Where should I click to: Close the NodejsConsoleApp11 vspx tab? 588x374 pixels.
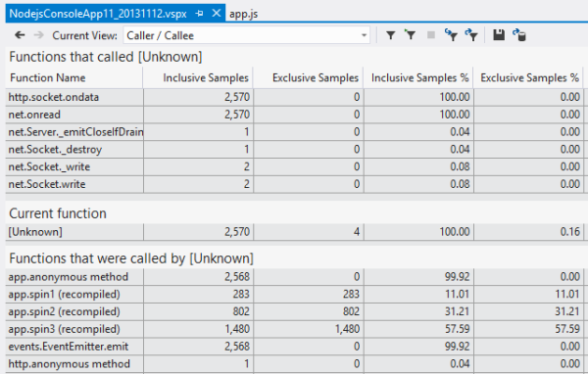click(216, 13)
